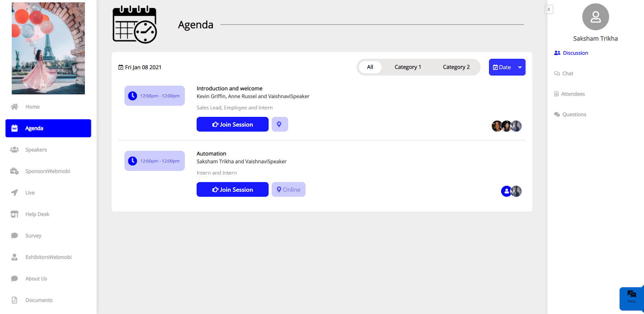Screen dimensions: 644x314
Task: Open the About Us page
Action: (36, 279)
